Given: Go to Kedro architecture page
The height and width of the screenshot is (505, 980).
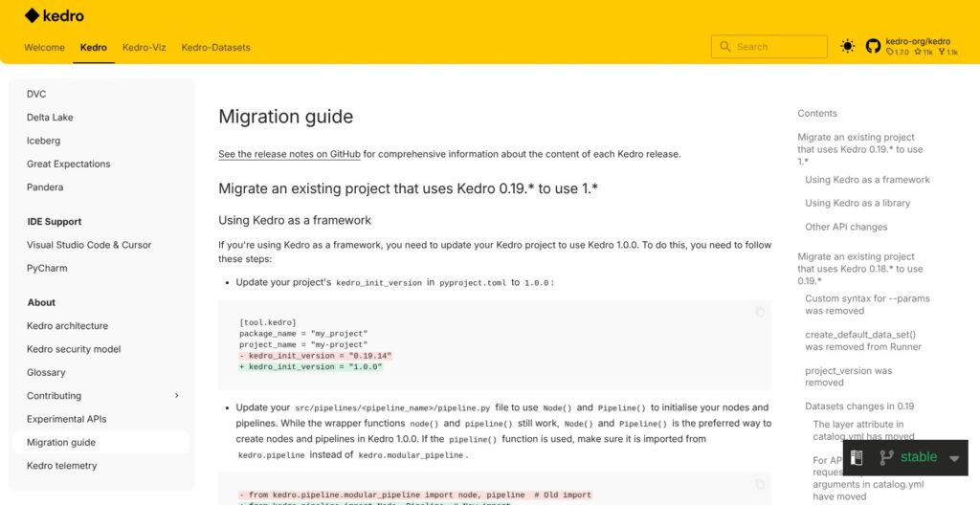Looking at the screenshot, I should 68,325.
